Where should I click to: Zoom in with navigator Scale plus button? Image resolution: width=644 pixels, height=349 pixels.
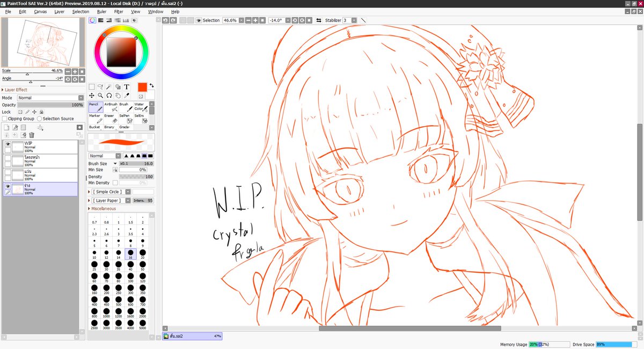(75, 71)
